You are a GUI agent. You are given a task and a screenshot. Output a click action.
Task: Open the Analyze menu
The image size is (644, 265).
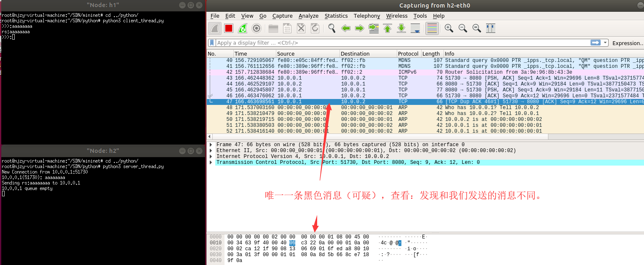click(308, 16)
